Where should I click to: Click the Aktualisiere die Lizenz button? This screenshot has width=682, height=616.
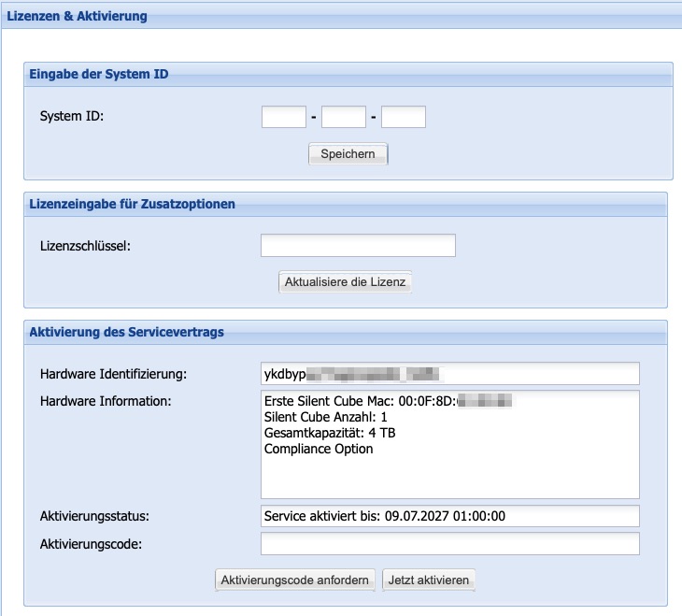345,281
